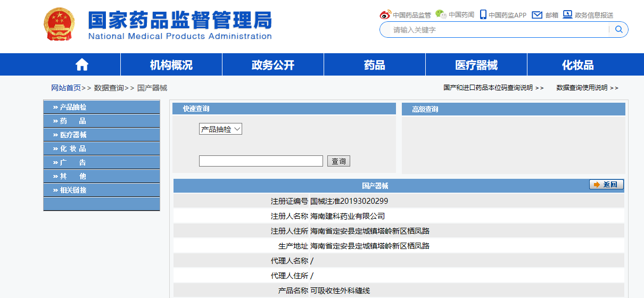Click the Weibo 中国药品监管 icon
This screenshot has width=644, height=298.
pyautogui.click(x=385, y=15)
